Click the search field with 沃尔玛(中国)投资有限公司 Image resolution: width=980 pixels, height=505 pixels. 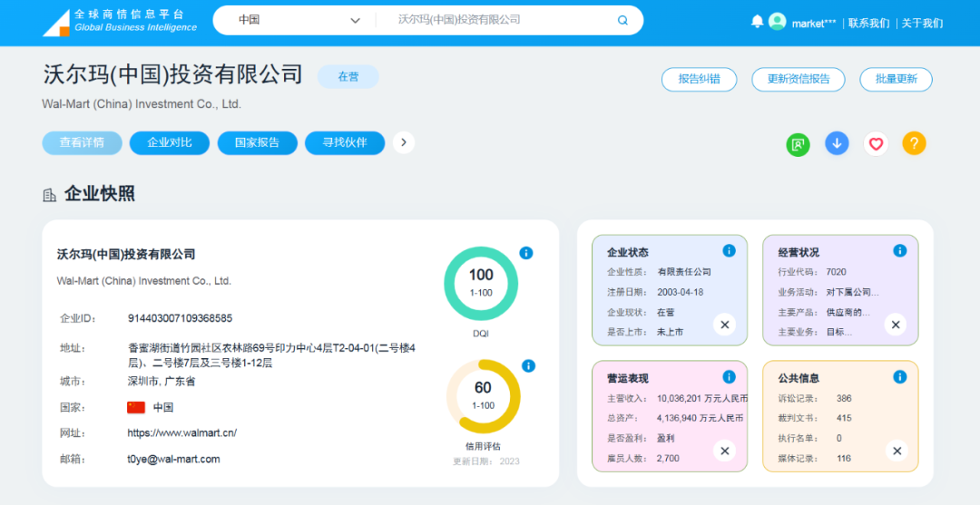(x=500, y=20)
